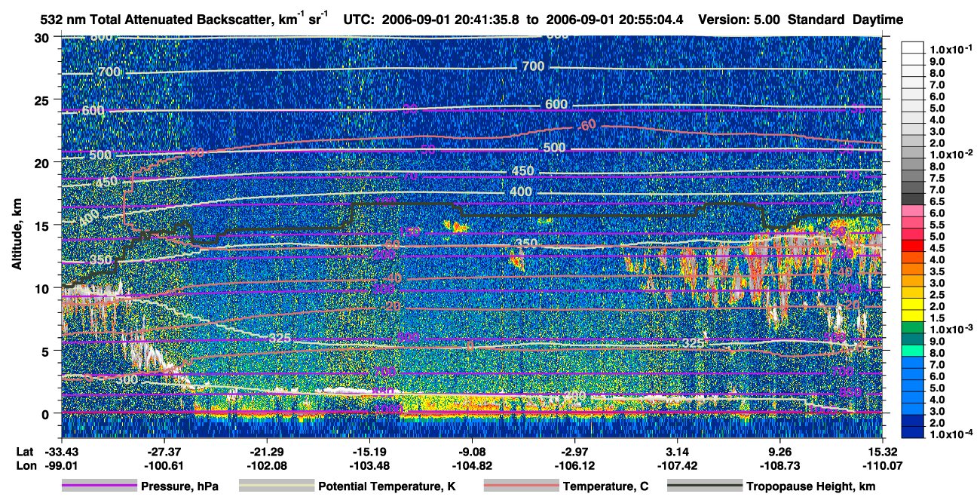Click the longitude value '-104.82'
Screen dimensions: 980x503
coord(472,465)
